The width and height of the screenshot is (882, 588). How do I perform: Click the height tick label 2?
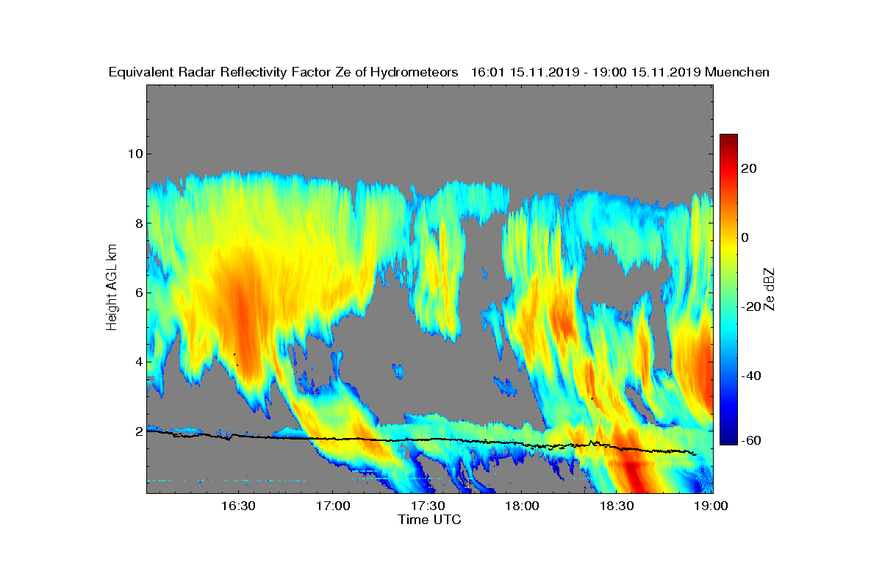[137, 431]
